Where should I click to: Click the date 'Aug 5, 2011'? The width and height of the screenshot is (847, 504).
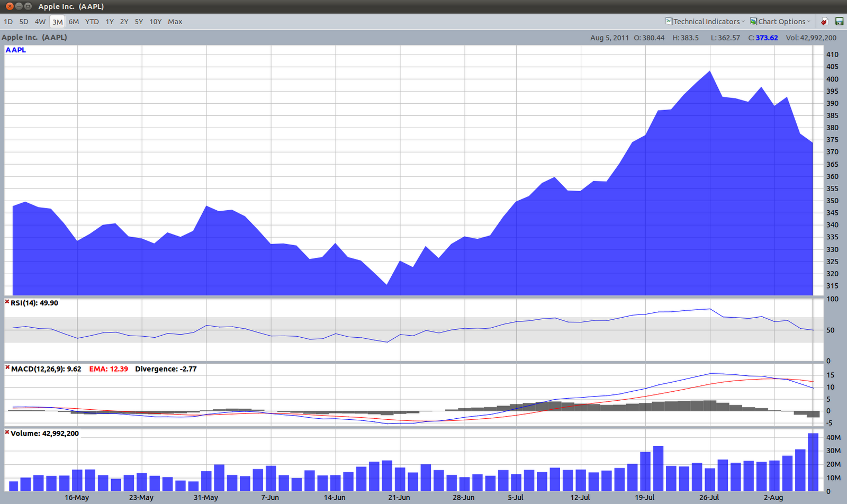click(x=609, y=38)
